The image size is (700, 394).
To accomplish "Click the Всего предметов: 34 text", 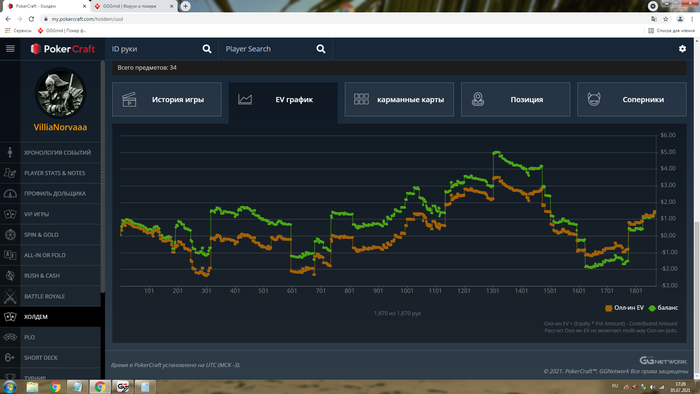I will pos(147,68).
